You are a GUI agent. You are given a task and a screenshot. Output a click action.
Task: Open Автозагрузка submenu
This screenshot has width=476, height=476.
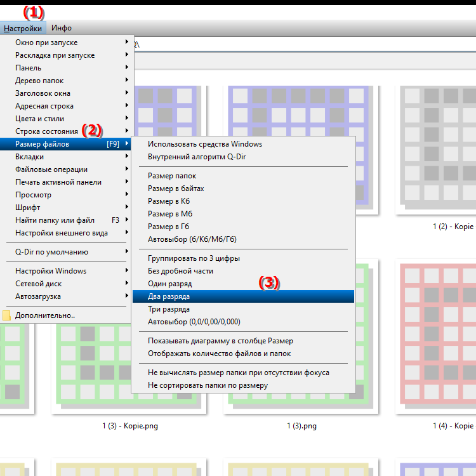pyautogui.click(x=65, y=296)
